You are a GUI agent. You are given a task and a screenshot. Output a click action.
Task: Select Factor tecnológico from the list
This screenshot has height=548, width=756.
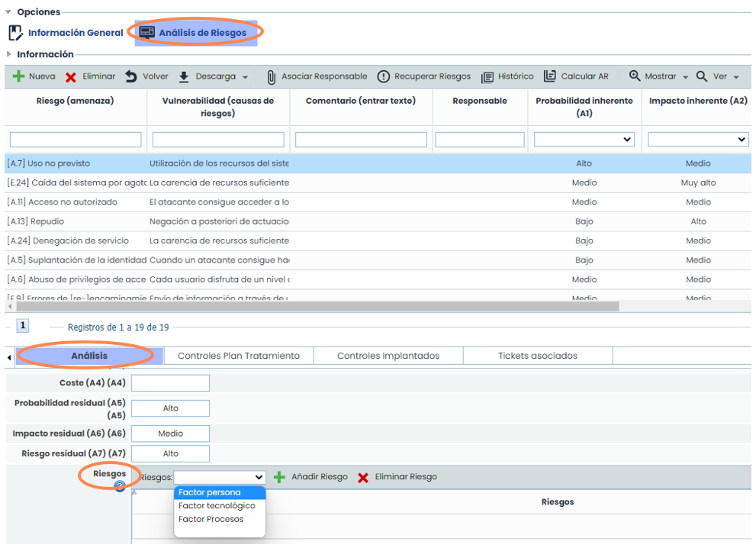(217, 506)
